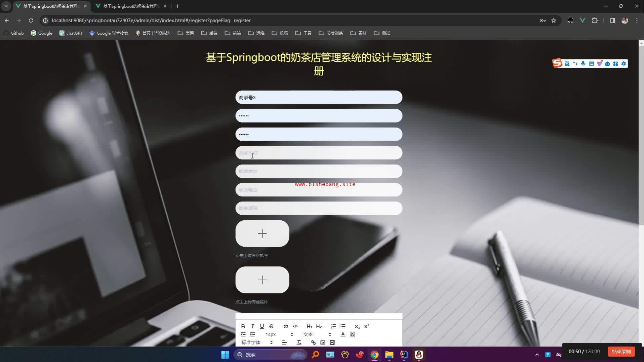Viewport: 644px width, 362px height.
Task: Open the chatGPT bookmark
Action: pyautogui.click(x=71, y=33)
